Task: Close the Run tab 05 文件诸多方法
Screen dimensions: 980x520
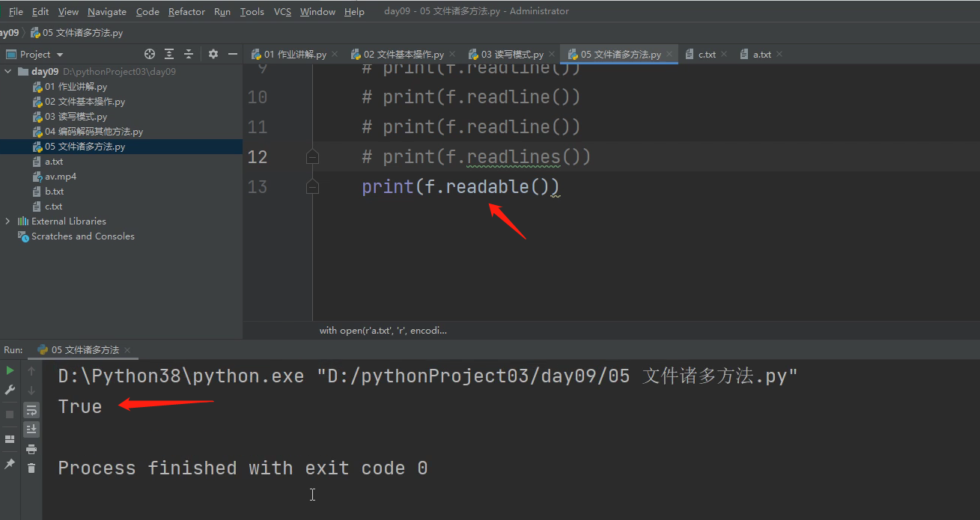Action: [127, 350]
